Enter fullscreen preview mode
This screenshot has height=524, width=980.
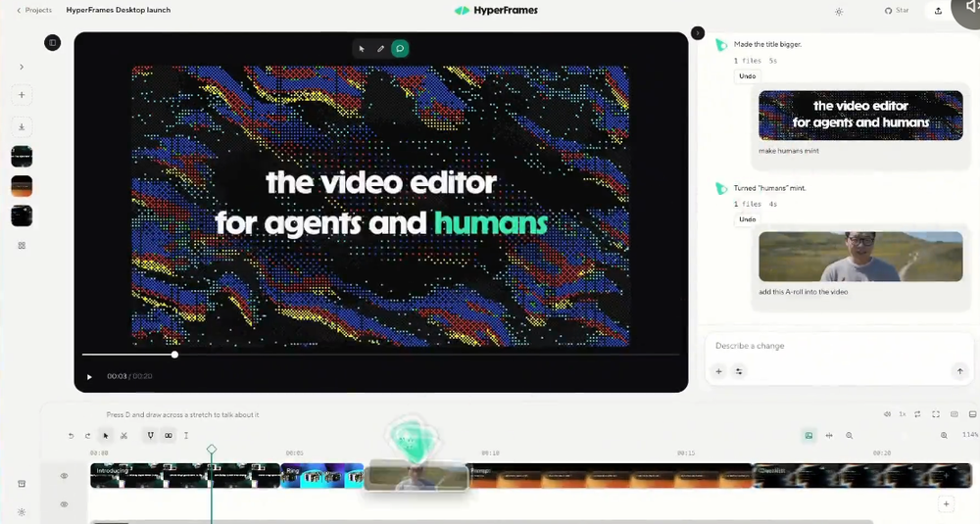936,414
